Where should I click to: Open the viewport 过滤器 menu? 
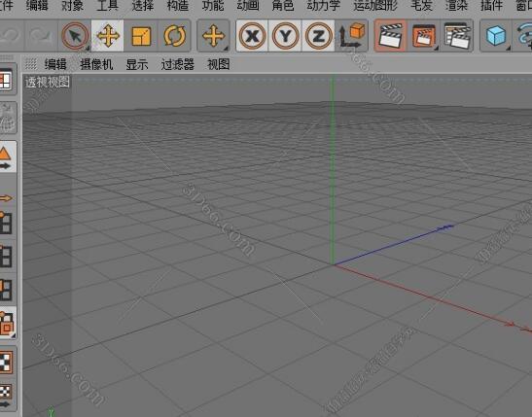[x=178, y=64]
